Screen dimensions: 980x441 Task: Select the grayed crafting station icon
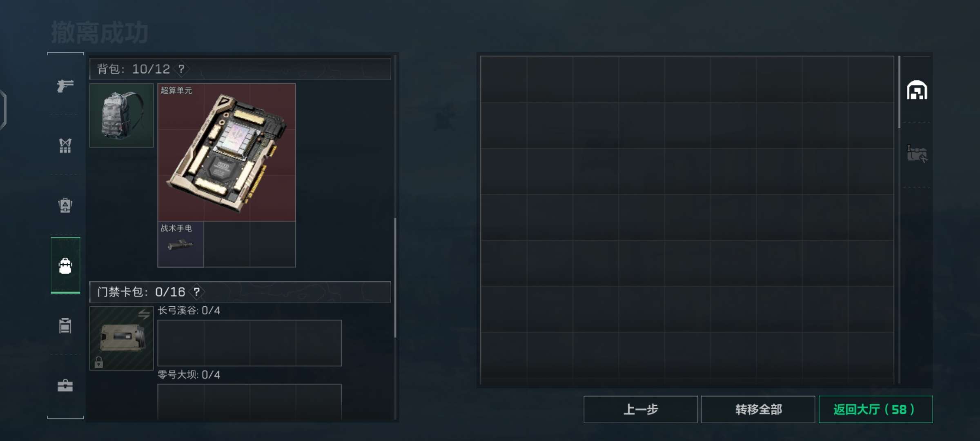click(917, 154)
